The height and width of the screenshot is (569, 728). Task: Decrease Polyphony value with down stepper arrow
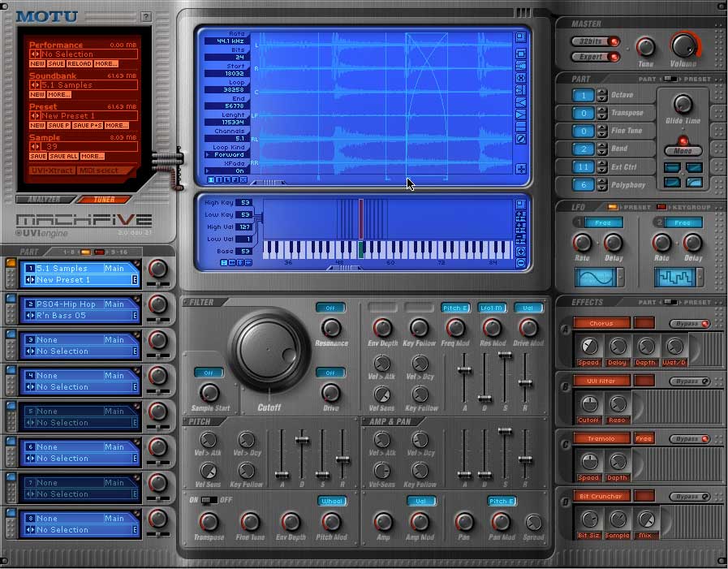coord(602,188)
